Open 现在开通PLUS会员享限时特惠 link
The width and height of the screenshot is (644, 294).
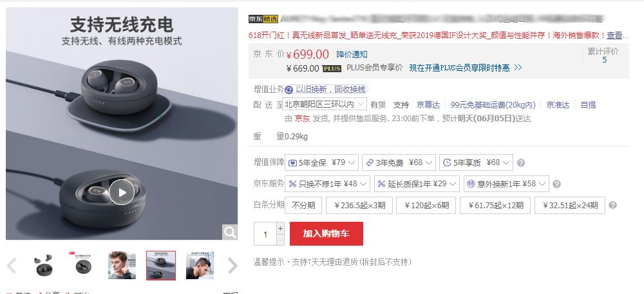466,68
